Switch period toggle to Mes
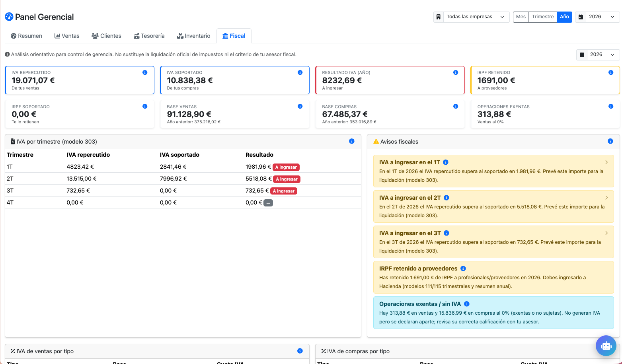Image resolution: width=622 pixels, height=364 pixels. click(x=521, y=17)
